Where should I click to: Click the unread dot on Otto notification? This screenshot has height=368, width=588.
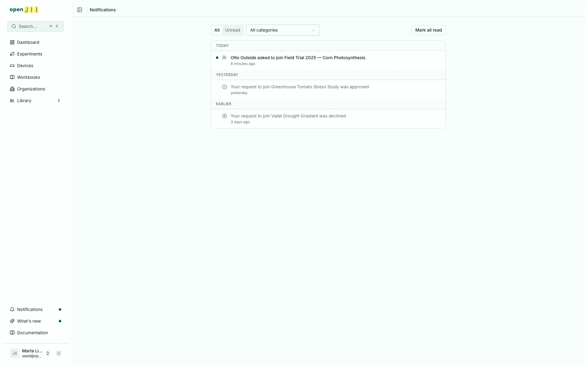click(217, 58)
